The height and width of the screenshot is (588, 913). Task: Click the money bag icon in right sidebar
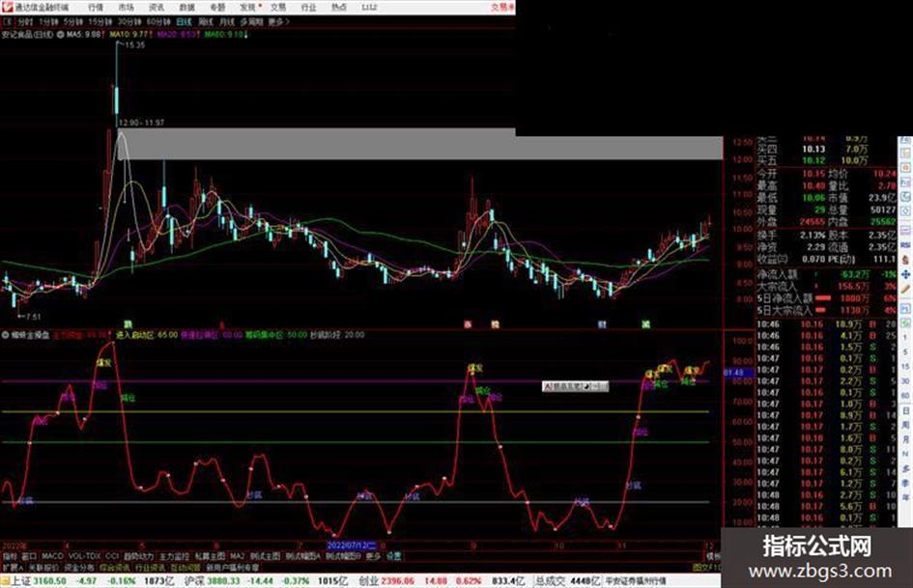coord(905,260)
